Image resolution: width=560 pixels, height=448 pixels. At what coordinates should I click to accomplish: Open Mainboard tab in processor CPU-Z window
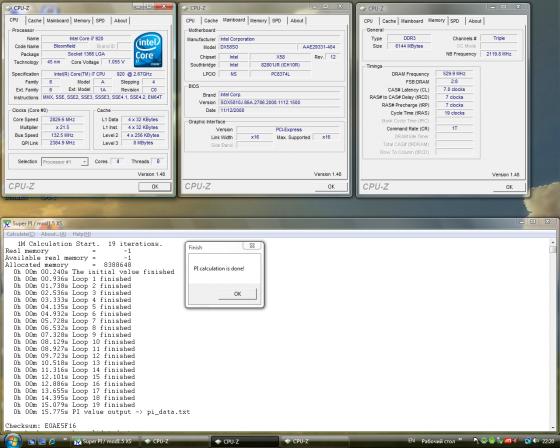pos(58,21)
